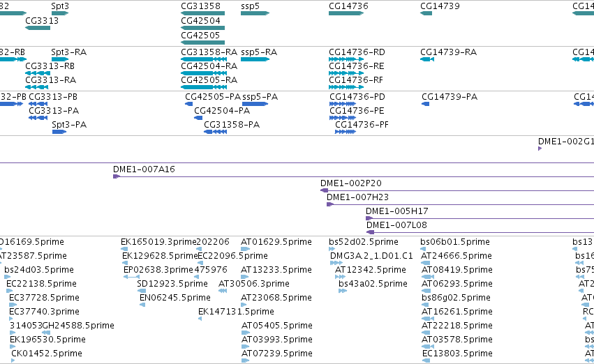Click the AT24666.5prime EST label
This screenshot has width=594, height=364.
456,255
